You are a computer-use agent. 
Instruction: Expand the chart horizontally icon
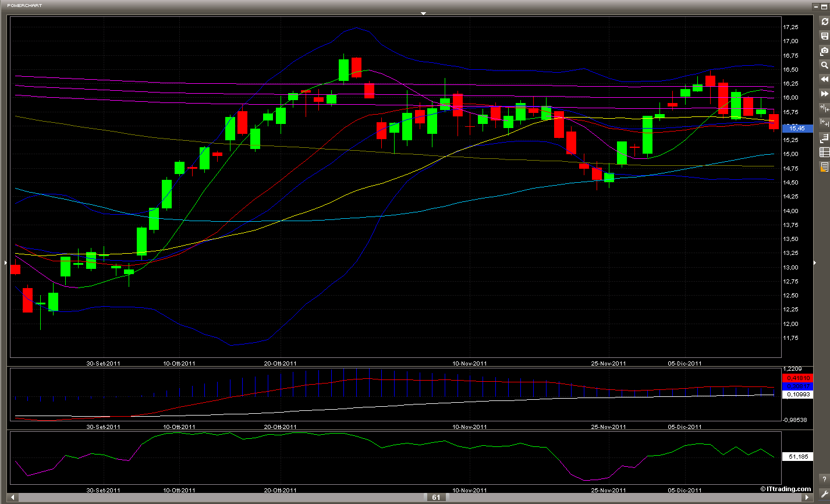[x=824, y=122]
